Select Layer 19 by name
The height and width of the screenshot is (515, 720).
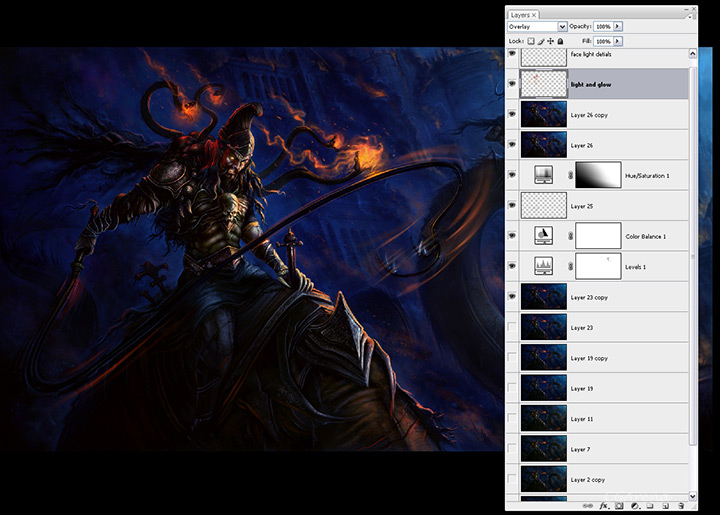(x=582, y=388)
